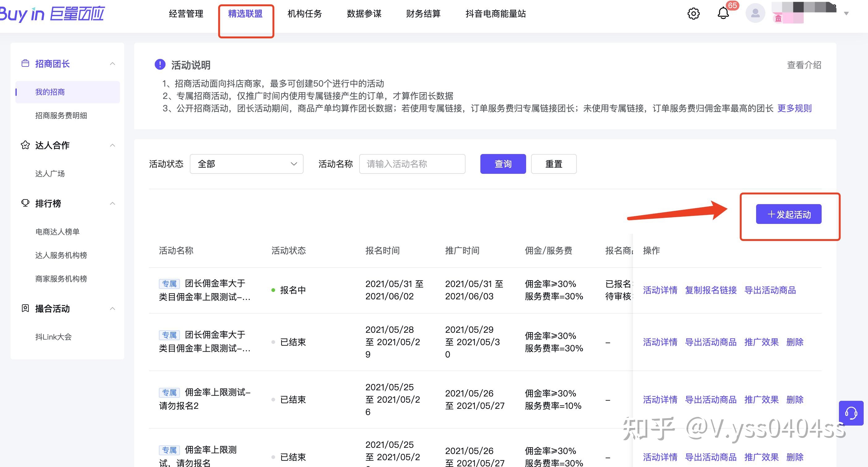Click 导出活动商品 for the 2021/05/28 activity
This screenshot has height=467, width=868.
tap(711, 342)
